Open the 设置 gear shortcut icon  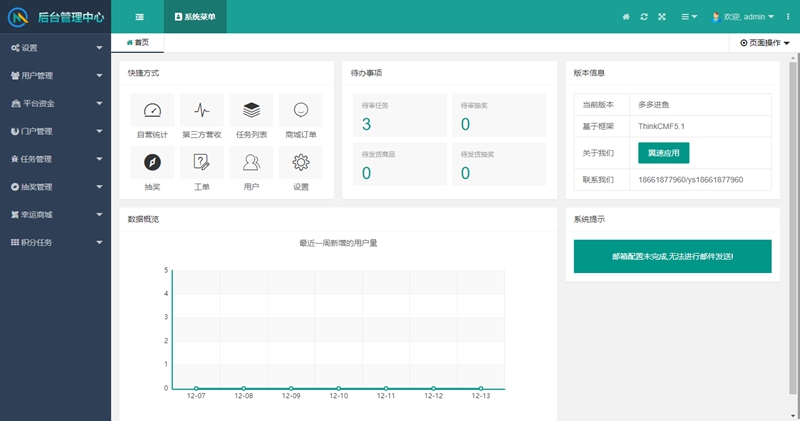pos(300,162)
